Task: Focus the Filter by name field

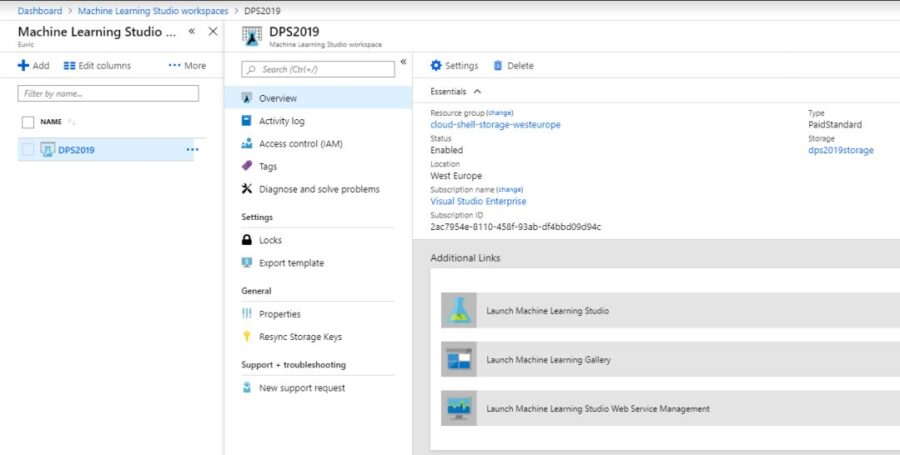Action: (108, 94)
